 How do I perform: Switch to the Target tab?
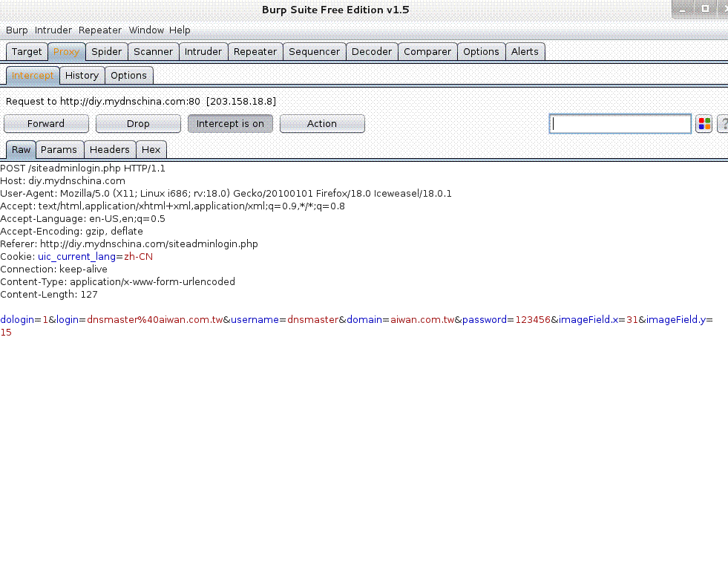point(27,51)
